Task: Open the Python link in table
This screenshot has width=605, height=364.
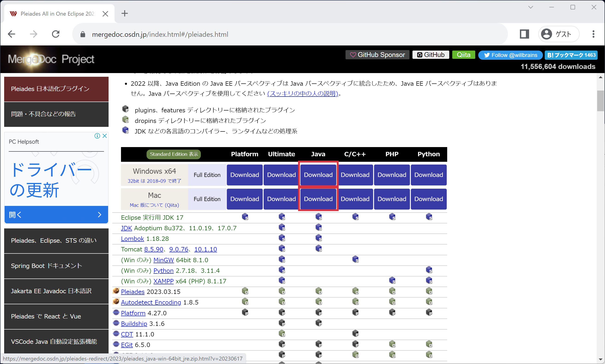Action: pos(164,270)
